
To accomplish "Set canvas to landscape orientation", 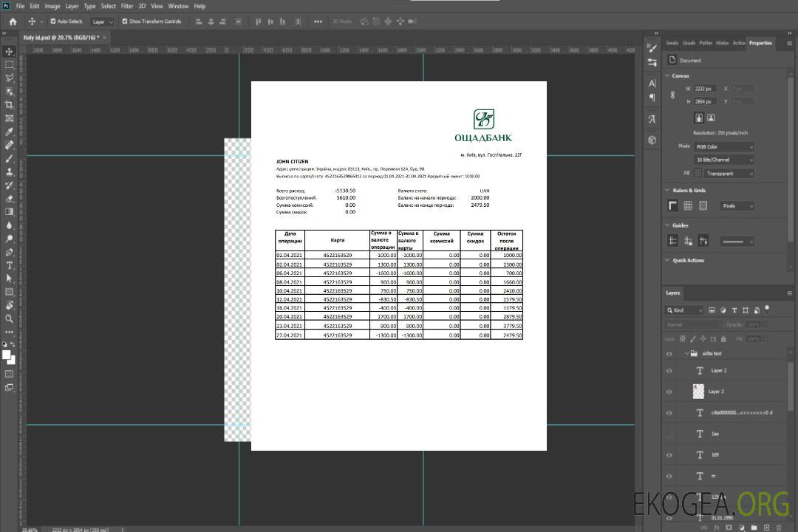I will [711, 118].
